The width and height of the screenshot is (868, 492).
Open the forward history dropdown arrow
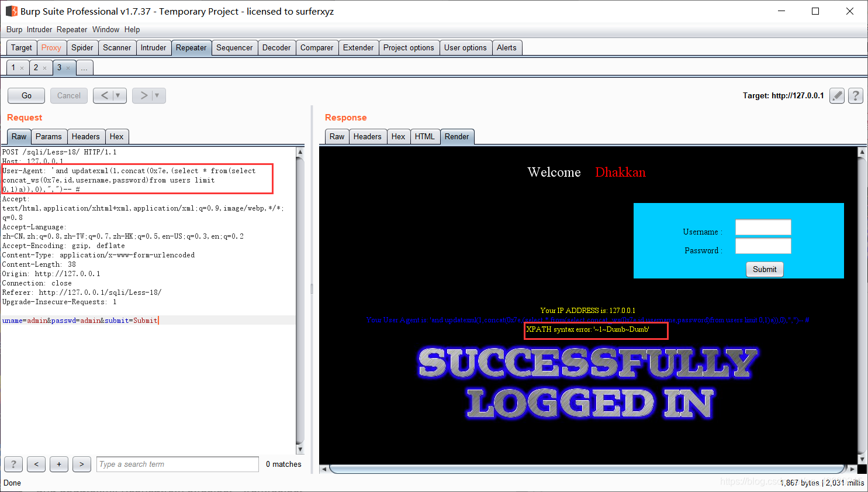pyautogui.click(x=157, y=95)
